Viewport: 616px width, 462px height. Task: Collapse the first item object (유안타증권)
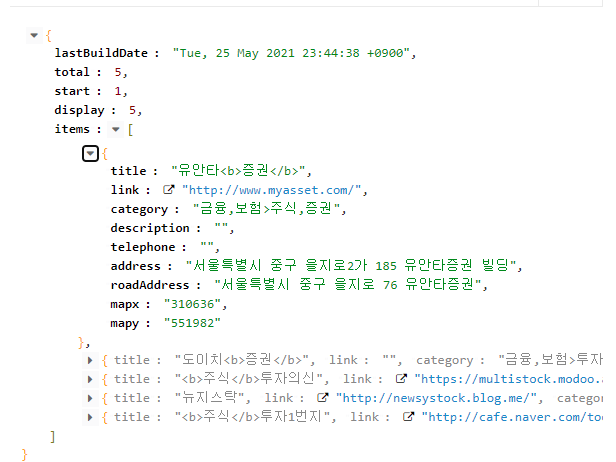point(90,154)
